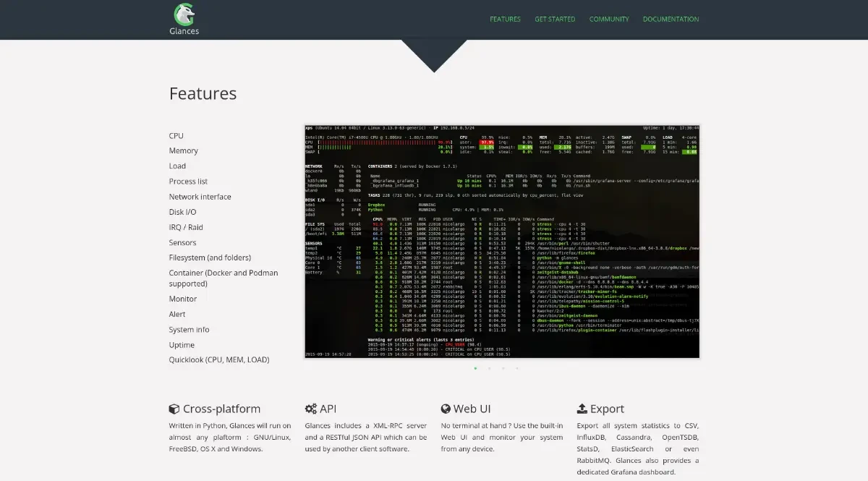Open the FEATURES navigation item
Image resolution: width=868 pixels, height=481 pixels.
pyautogui.click(x=505, y=20)
